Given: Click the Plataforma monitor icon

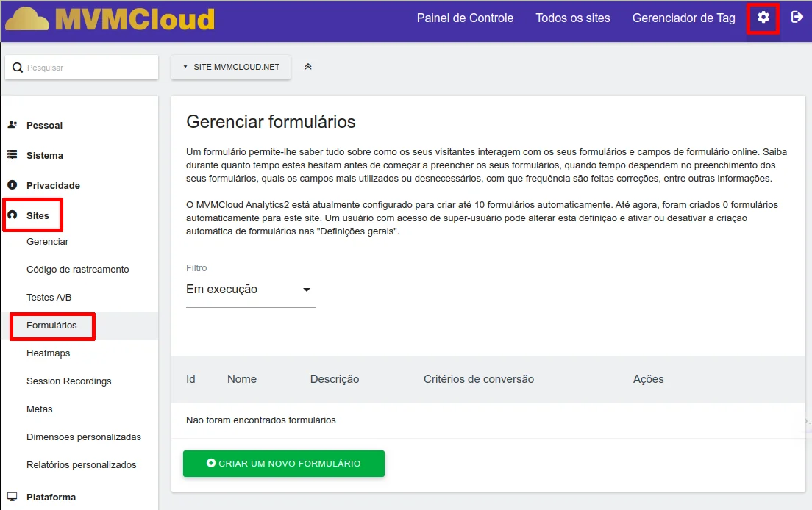Looking at the screenshot, I should (x=12, y=497).
